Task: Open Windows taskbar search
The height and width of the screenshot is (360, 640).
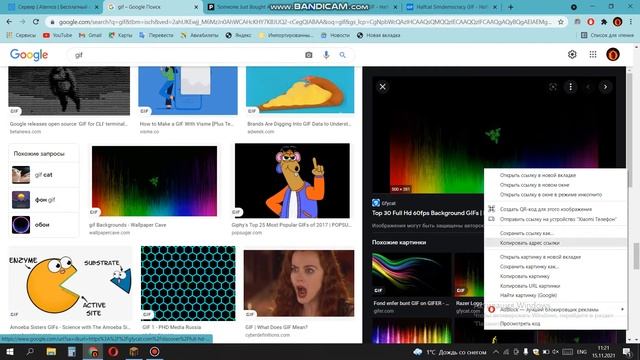Action: (x=30, y=351)
